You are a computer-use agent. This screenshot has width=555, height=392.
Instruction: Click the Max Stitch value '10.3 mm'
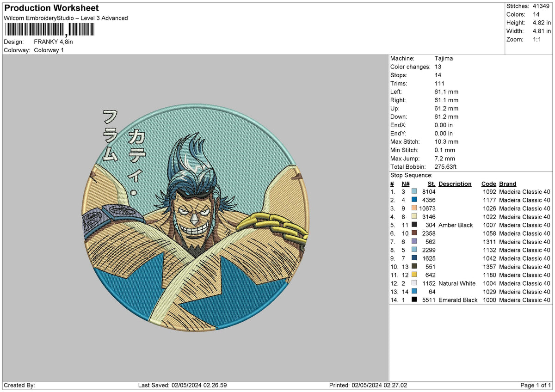tap(447, 142)
